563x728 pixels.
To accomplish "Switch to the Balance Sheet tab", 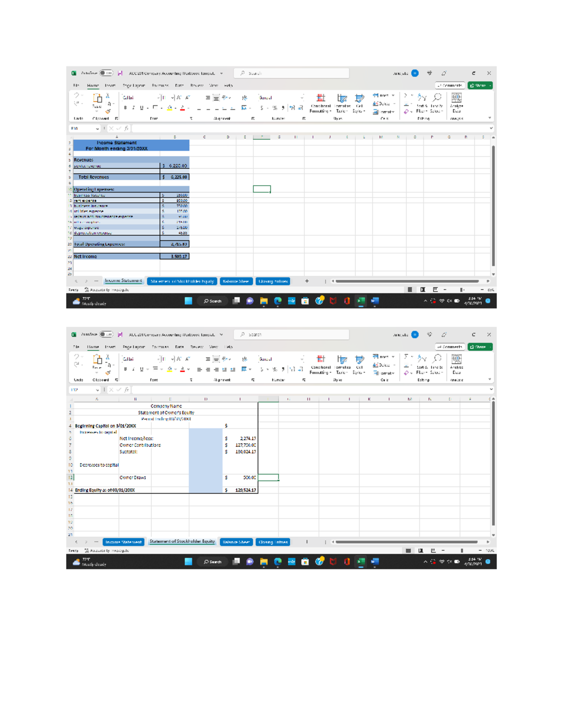I will pyautogui.click(x=237, y=281).
